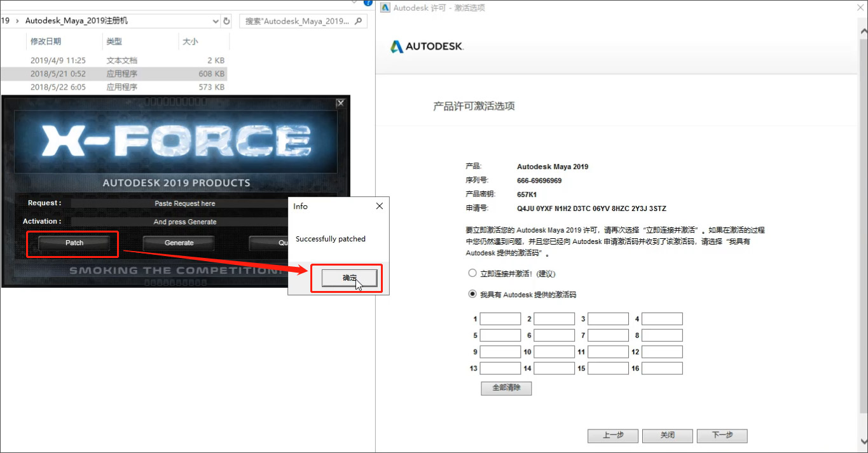The height and width of the screenshot is (453, 868).
Task: Sort files by 修改日期 column
Action: tap(46, 42)
